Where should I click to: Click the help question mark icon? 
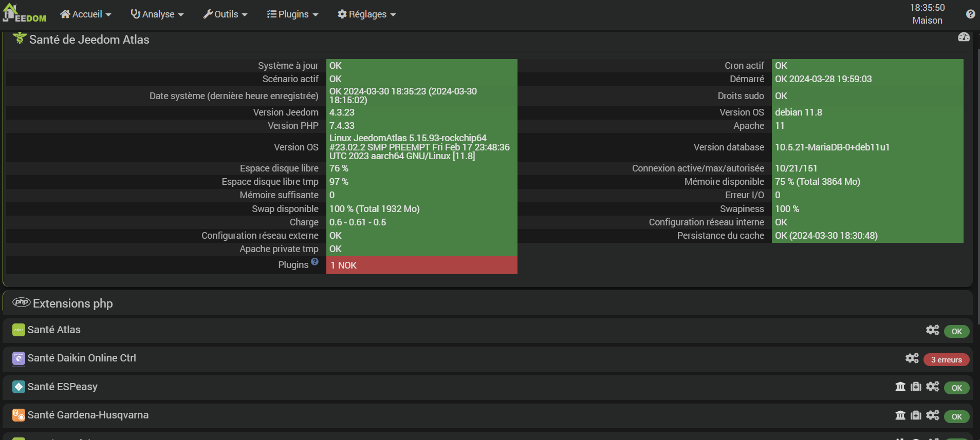pyautogui.click(x=970, y=14)
